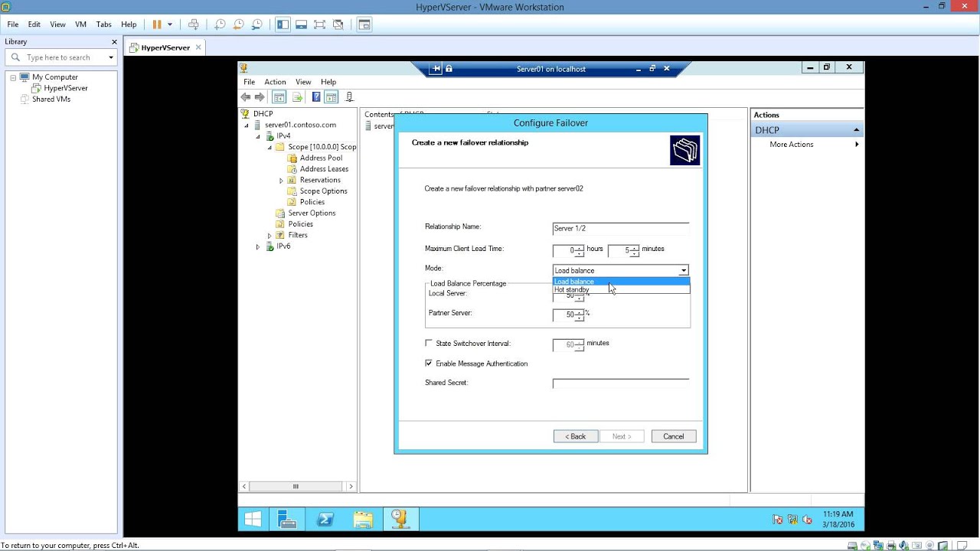Viewport: 980px width, 551px height.
Task: Choose Hot standby from Mode list
Action: pyautogui.click(x=621, y=290)
